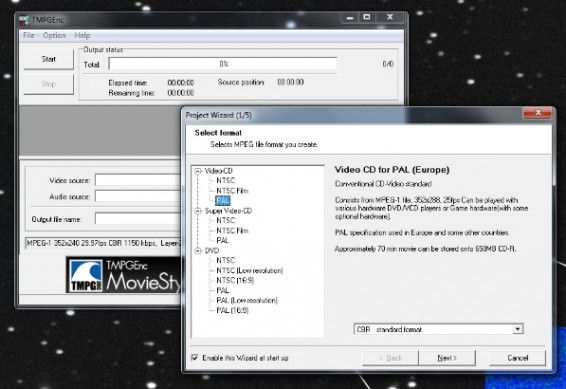Click the Total progress bar

point(223,64)
